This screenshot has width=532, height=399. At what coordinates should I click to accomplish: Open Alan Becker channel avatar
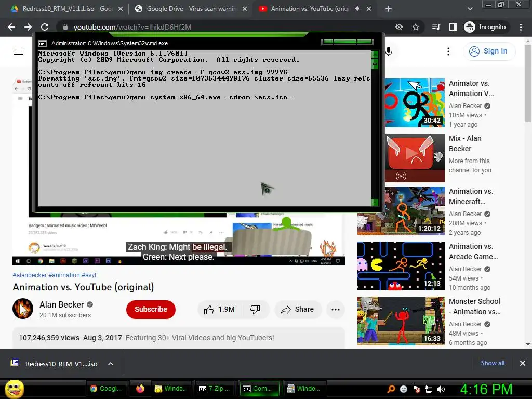pyautogui.click(x=23, y=309)
